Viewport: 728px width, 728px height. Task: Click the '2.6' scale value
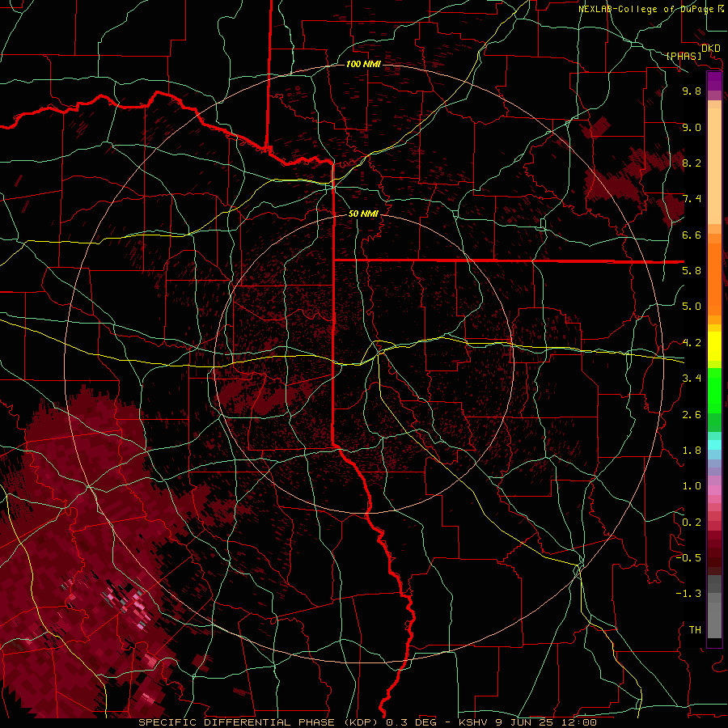click(x=692, y=414)
